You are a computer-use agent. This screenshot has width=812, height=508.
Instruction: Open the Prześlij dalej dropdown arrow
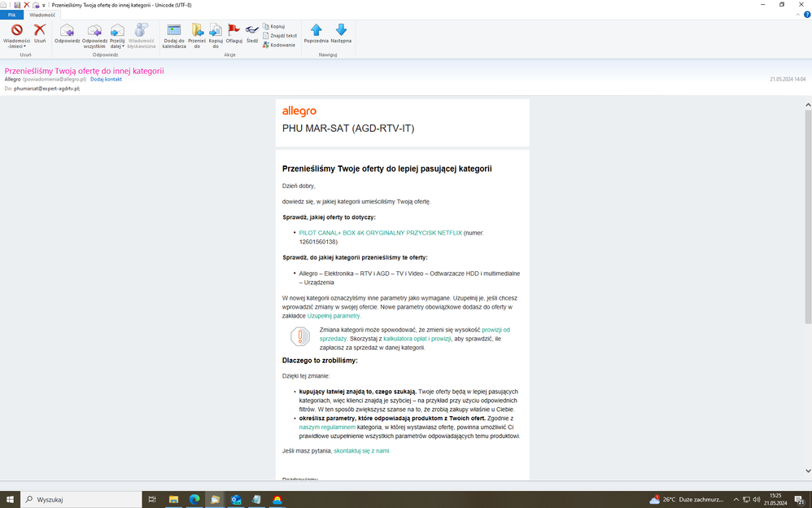(x=124, y=46)
